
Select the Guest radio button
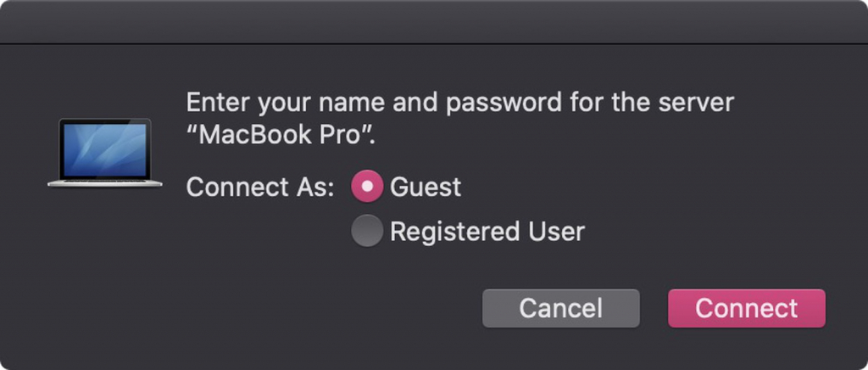[367, 186]
